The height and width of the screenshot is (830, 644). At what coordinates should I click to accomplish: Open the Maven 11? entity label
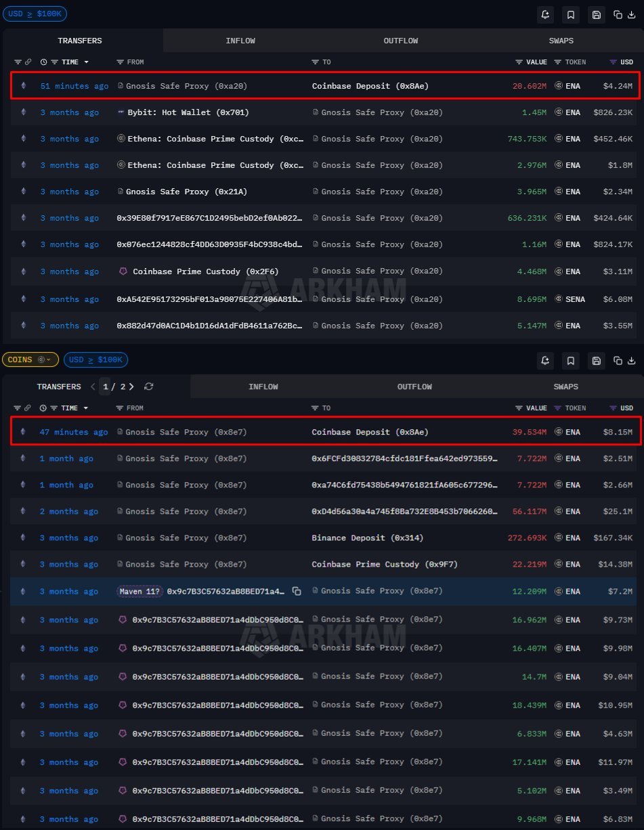click(139, 591)
